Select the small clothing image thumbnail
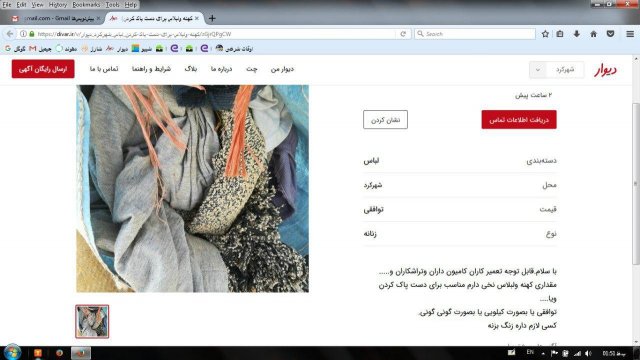640x360 pixels. click(x=92, y=321)
